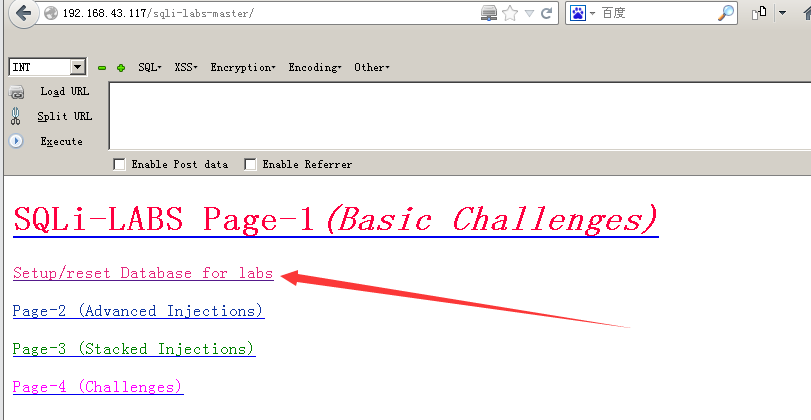
Task: Open the address bar history dropdown arrow
Action: (529, 13)
